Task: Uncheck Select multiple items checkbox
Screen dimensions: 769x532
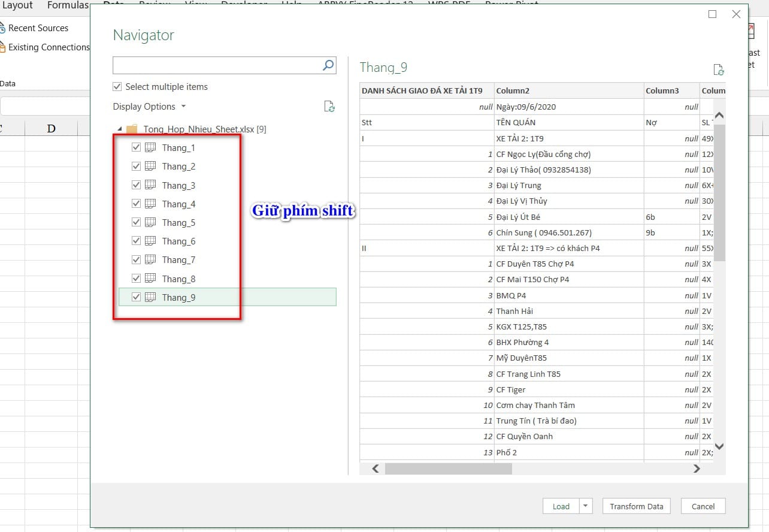Action: click(x=117, y=87)
